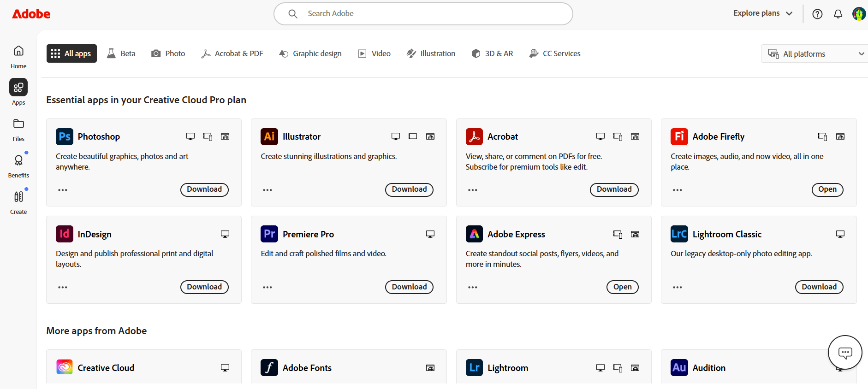Click the Acrobat app icon
Screen dimensions: 868x389
pos(474,136)
